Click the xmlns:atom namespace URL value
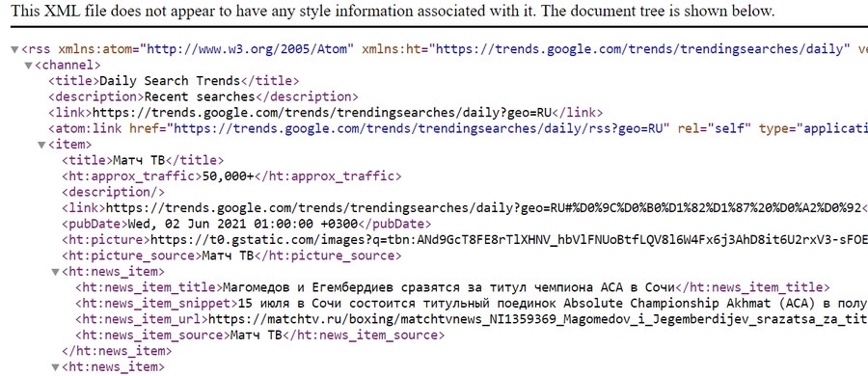868x376 pixels. (246, 49)
